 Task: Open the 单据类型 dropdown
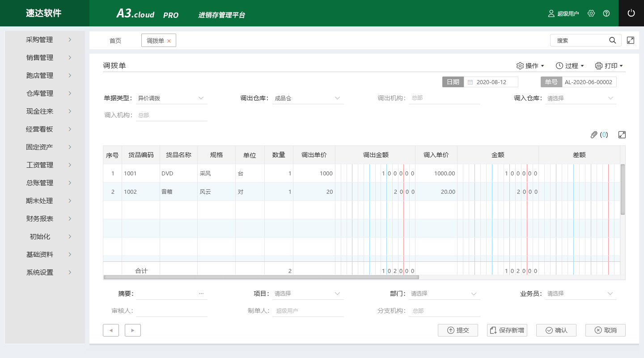click(172, 98)
